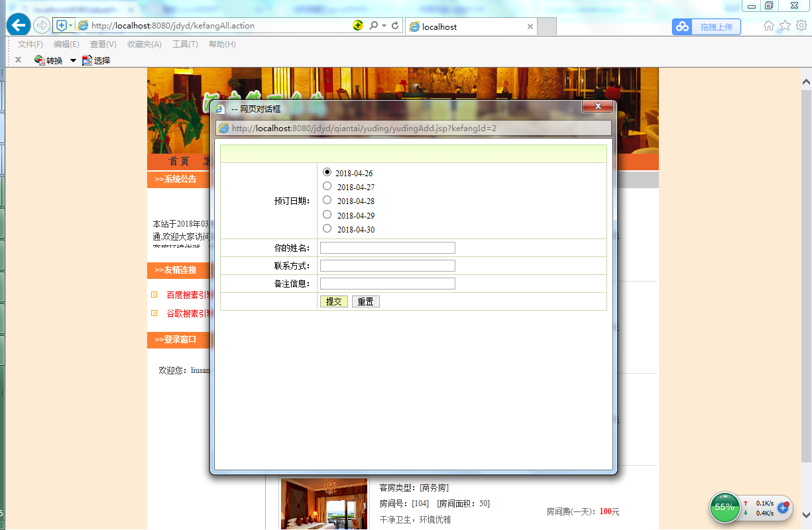
Task: Click the 首页 navigation link
Action: click(179, 162)
